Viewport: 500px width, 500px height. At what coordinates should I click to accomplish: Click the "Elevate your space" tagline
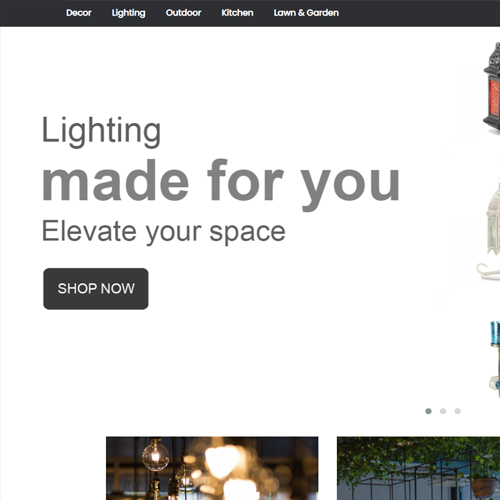(164, 231)
